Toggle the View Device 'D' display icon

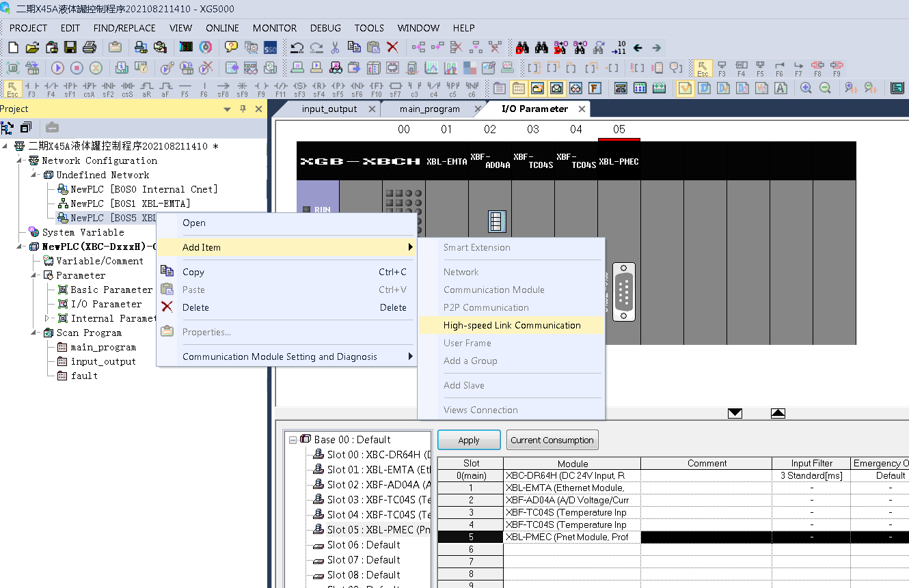click(x=704, y=88)
